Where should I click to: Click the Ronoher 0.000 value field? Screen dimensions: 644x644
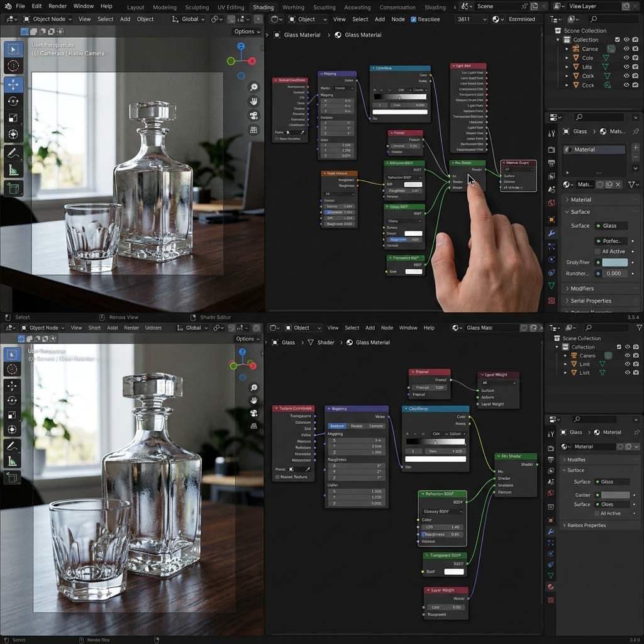click(614, 274)
